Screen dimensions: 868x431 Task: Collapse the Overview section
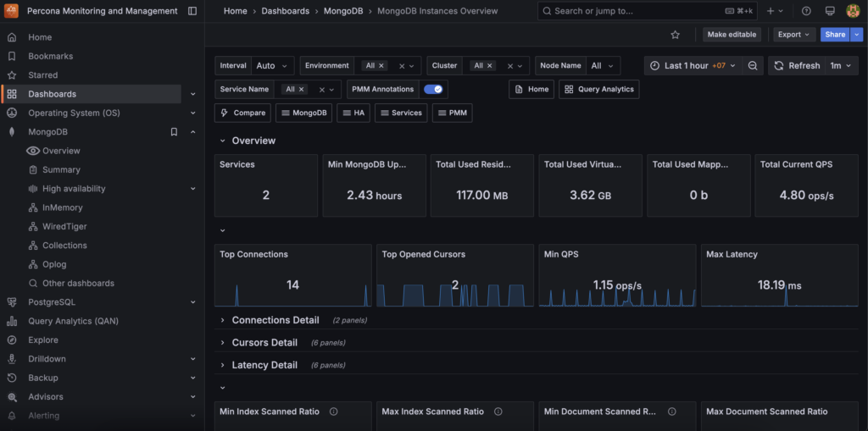click(223, 141)
